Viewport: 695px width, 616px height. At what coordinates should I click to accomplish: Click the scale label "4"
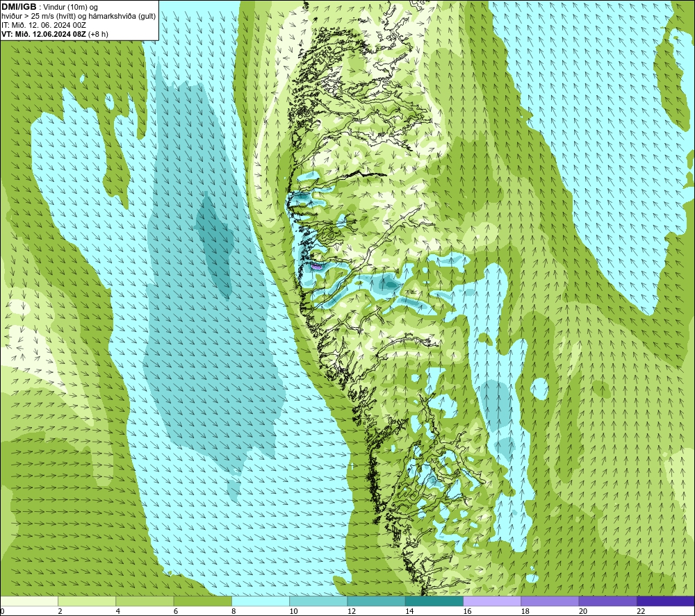(118, 611)
